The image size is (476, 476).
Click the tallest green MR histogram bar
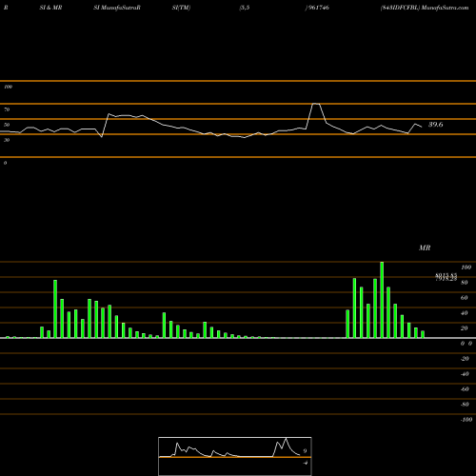[382, 300]
